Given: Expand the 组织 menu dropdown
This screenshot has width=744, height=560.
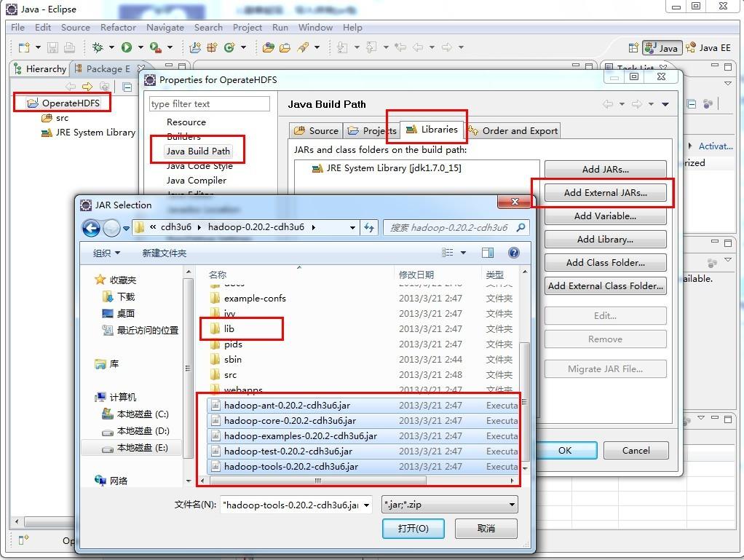Looking at the screenshot, I should click(106, 253).
